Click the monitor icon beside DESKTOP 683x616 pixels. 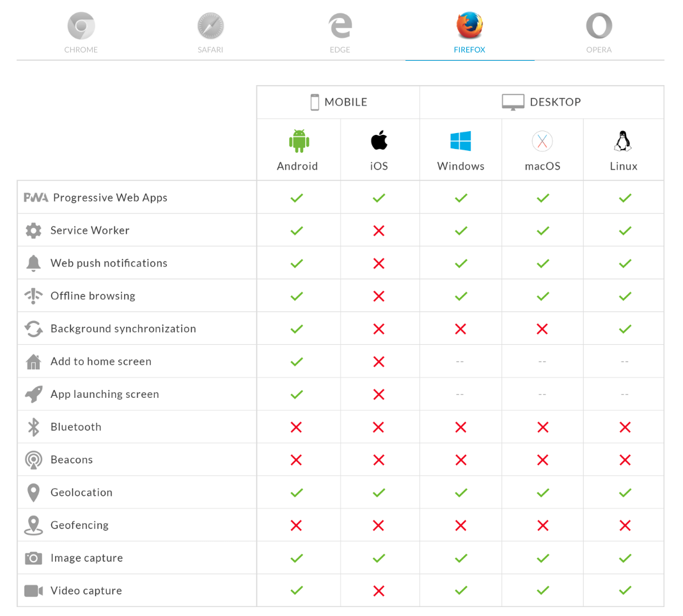point(513,102)
